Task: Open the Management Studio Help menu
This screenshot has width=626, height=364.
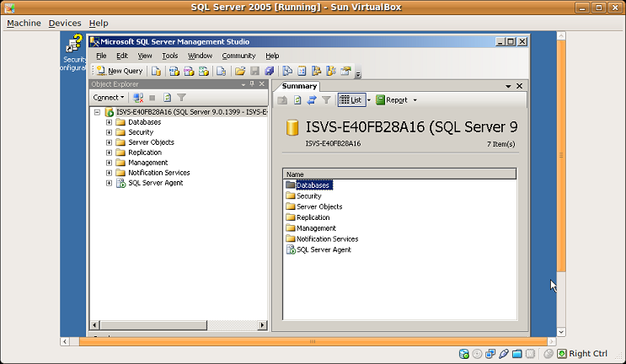Action: pyautogui.click(x=272, y=56)
